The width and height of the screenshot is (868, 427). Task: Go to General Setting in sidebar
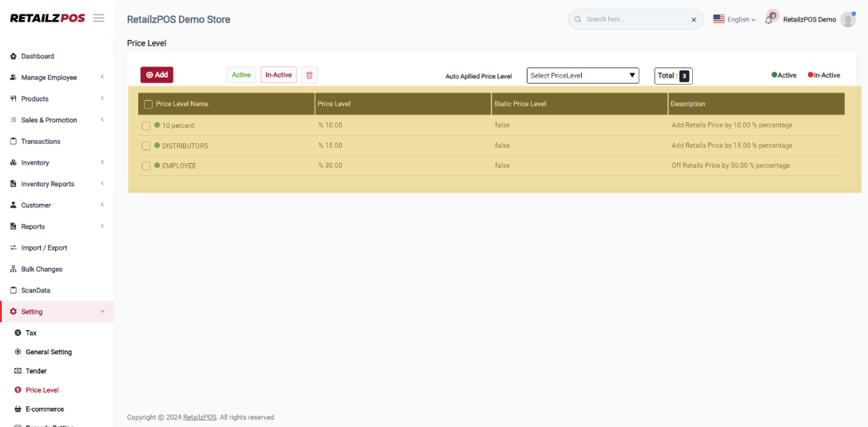coord(48,352)
